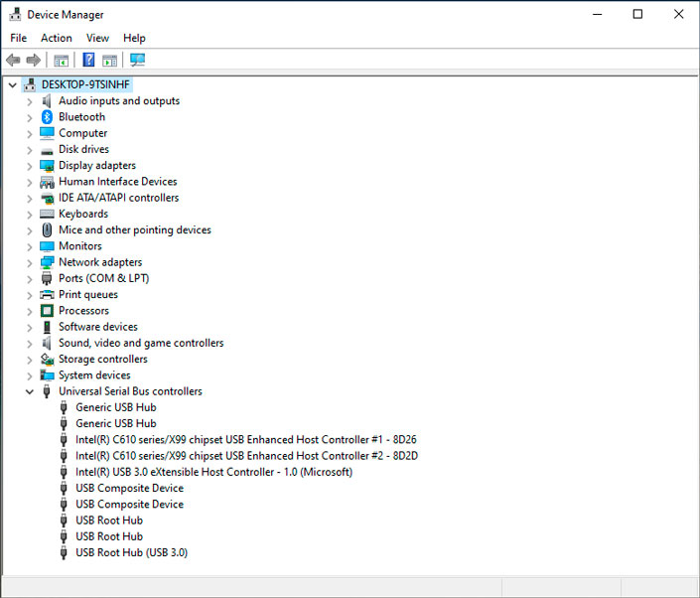
Task: Click the blue Help question-mark icon
Action: click(x=88, y=60)
